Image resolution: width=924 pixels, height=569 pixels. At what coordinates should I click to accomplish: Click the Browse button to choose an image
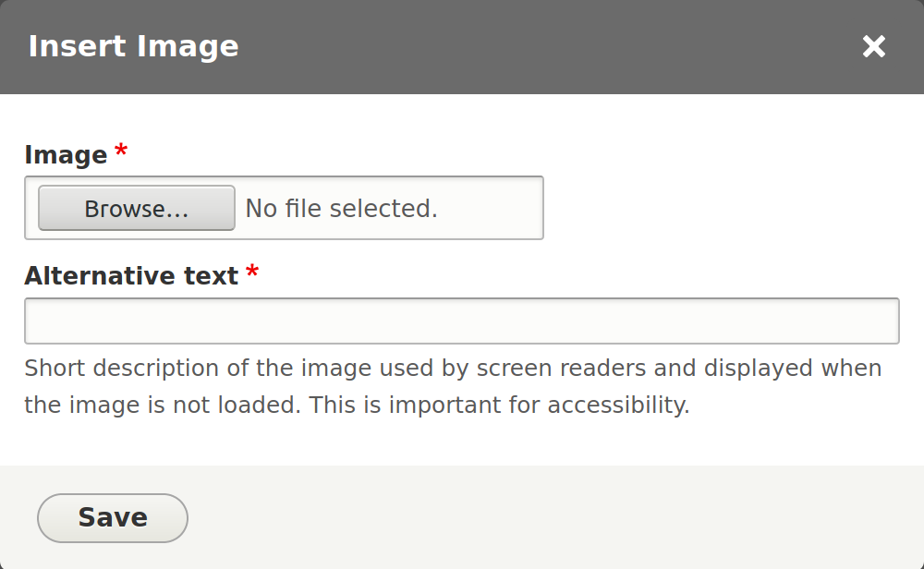pyautogui.click(x=135, y=208)
